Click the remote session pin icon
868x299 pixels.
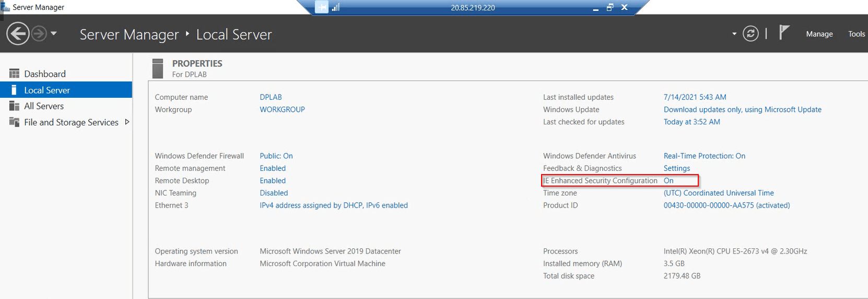tap(322, 7)
